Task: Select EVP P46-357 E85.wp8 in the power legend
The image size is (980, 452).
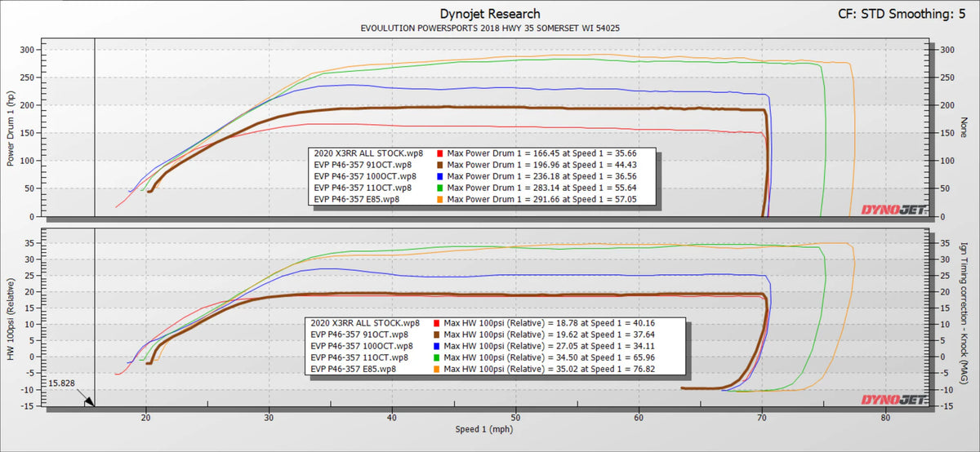Action: (357, 198)
